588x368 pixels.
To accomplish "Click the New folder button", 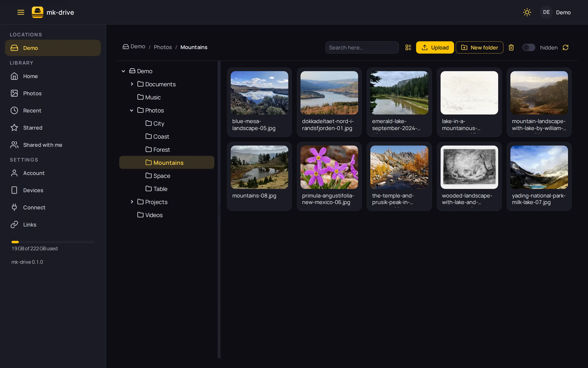I will tap(479, 47).
